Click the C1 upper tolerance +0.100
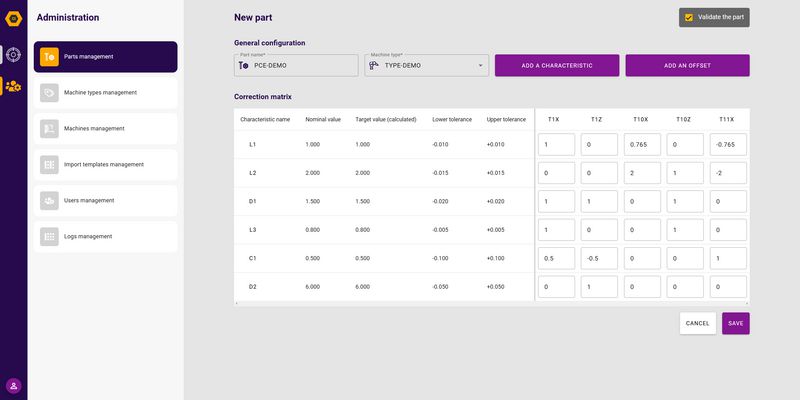The image size is (800, 400). click(x=495, y=259)
